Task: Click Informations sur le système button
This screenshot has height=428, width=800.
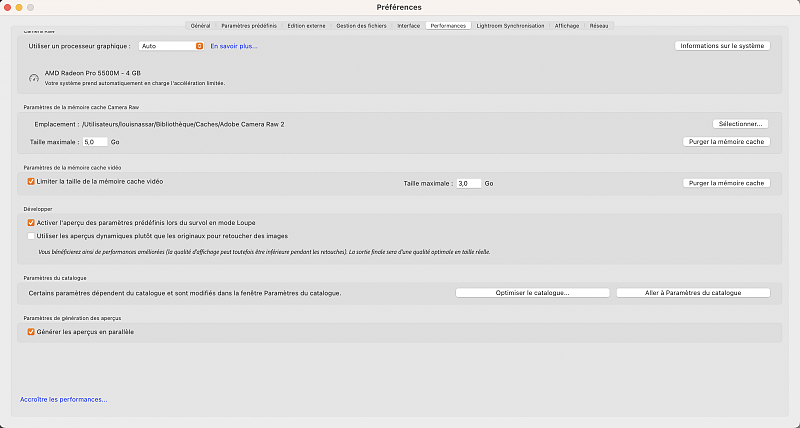Action: [x=722, y=46]
